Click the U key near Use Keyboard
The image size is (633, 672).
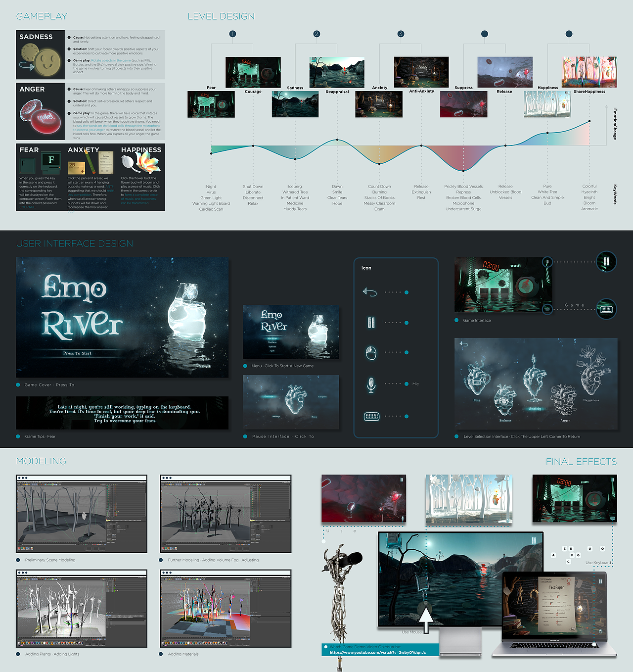click(590, 549)
